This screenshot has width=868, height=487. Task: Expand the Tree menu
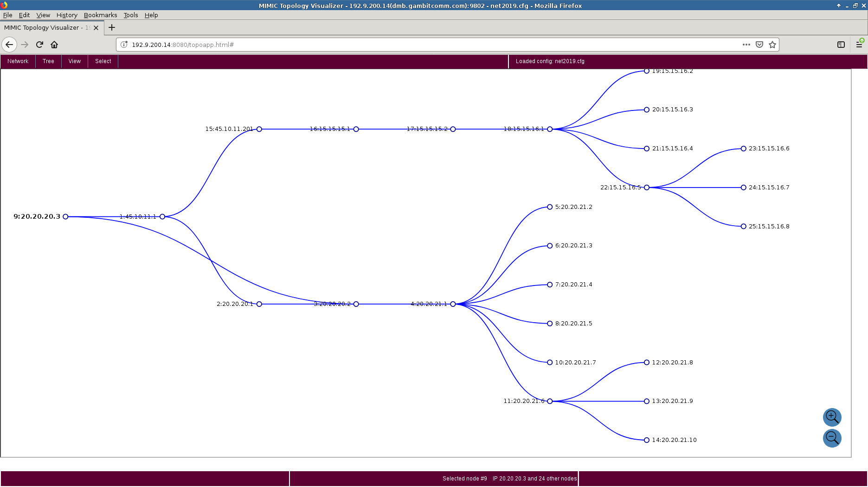tap(48, 61)
